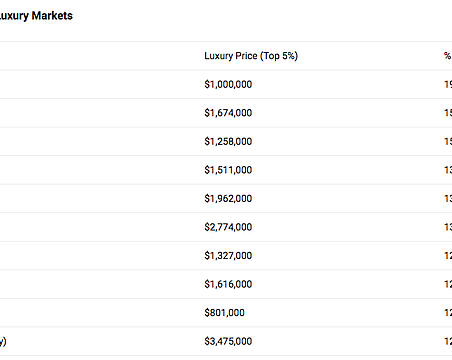Click the percent value in the $1,962,000 row
Viewport: 452px width, 360px height.
[x=448, y=199]
